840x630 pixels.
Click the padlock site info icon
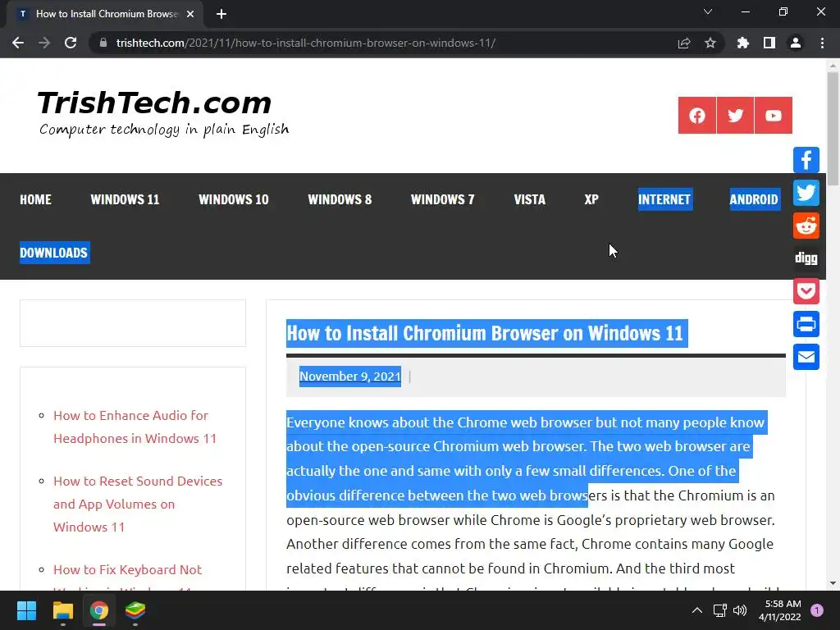tap(103, 43)
